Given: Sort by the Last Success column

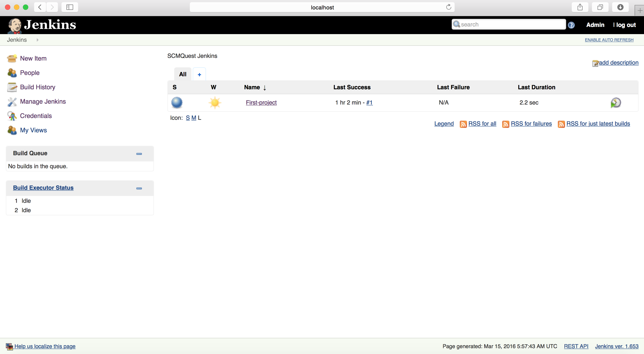Looking at the screenshot, I should click(352, 87).
